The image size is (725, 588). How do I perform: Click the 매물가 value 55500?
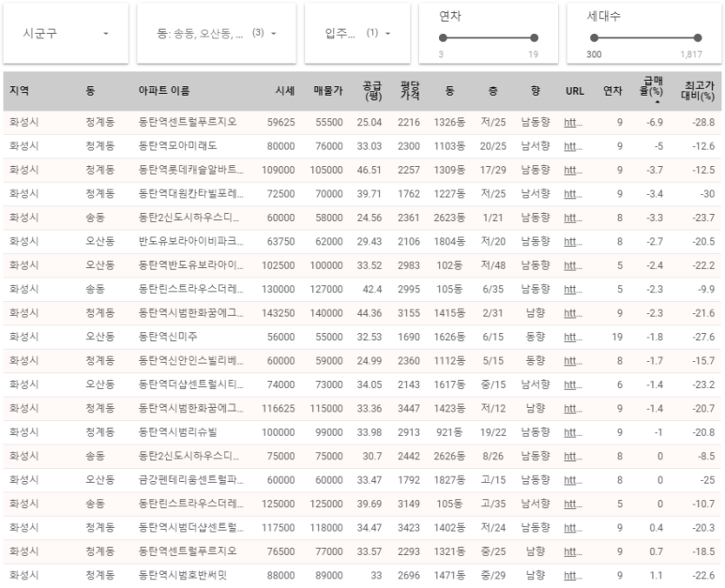tap(329, 123)
